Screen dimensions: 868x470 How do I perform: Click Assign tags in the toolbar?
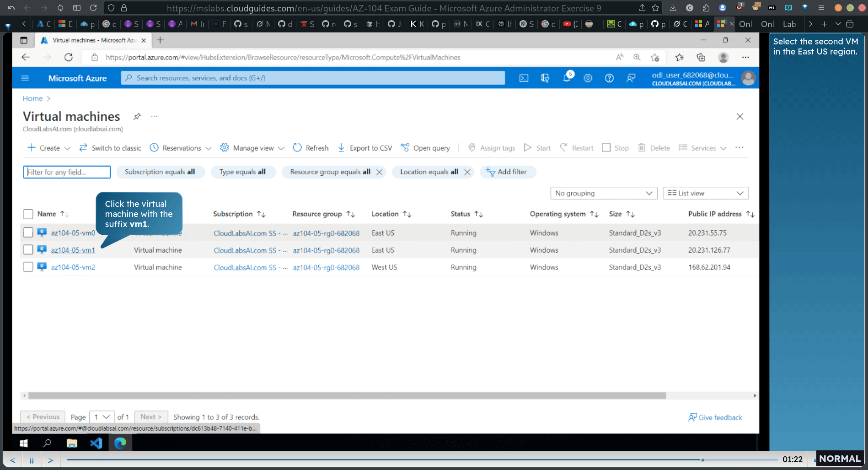(x=492, y=148)
